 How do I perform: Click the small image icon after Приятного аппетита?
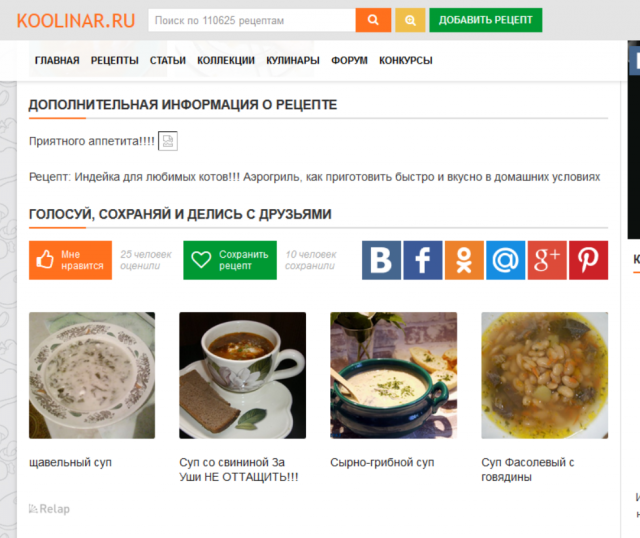click(x=168, y=141)
